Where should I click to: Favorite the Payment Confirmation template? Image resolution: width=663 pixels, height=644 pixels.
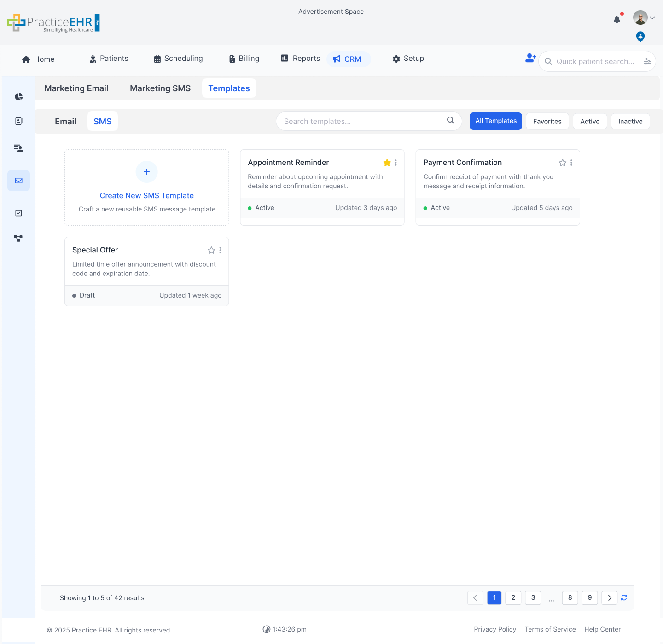click(x=562, y=163)
